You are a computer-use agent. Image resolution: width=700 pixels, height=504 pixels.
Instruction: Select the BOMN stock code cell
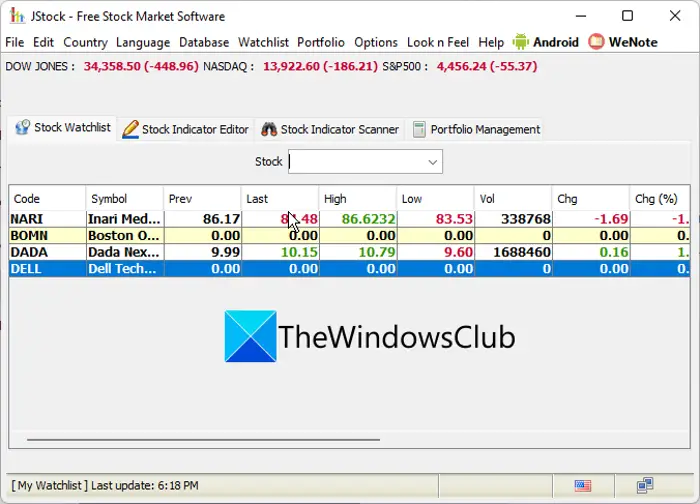coord(47,236)
